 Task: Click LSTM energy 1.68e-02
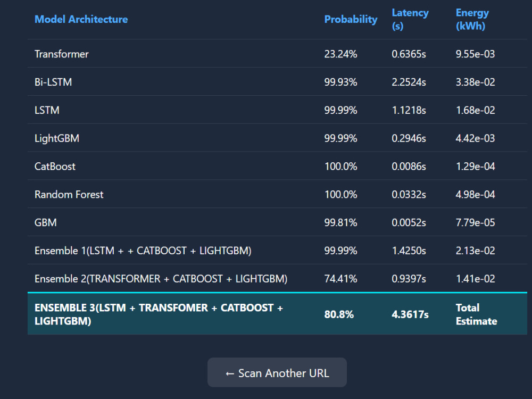pyautogui.click(x=475, y=110)
